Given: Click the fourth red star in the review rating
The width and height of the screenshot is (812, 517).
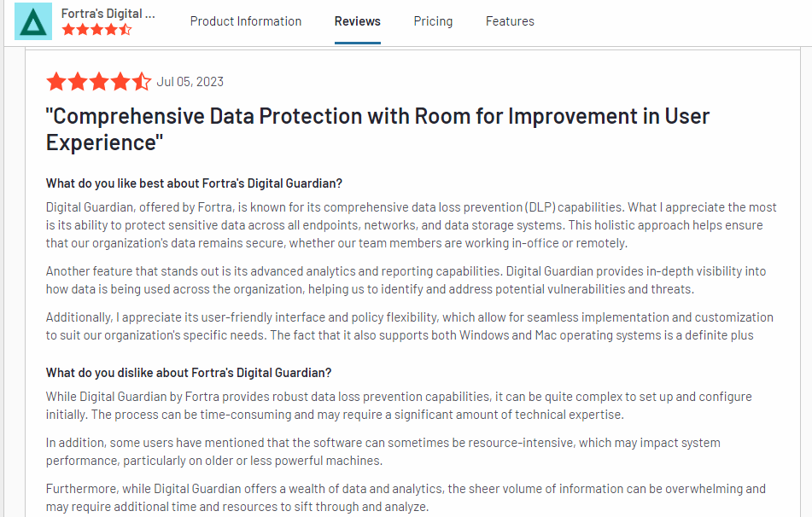Looking at the screenshot, I should [x=119, y=81].
